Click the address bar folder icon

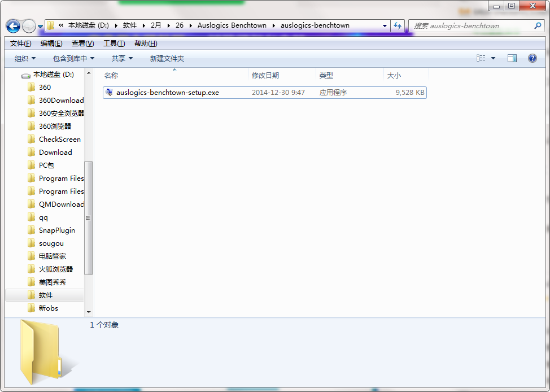pyautogui.click(x=50, y=25)
